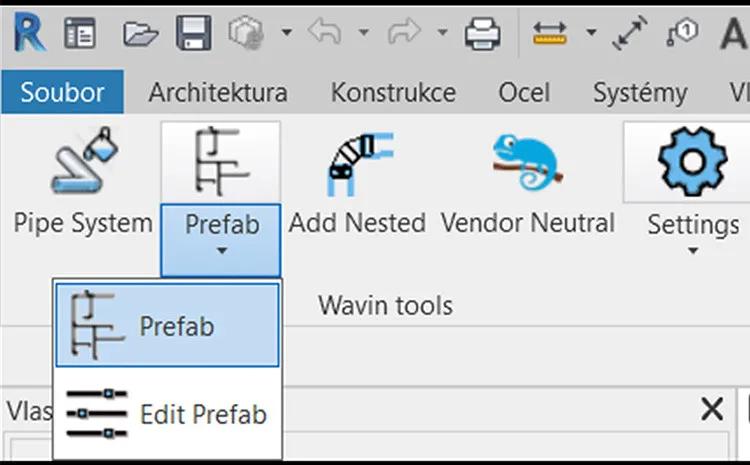Choose Edit Prefab from the dropdown menu
Image resolution: width=750 pixels, height=465 pixels.
pos(167,413)
